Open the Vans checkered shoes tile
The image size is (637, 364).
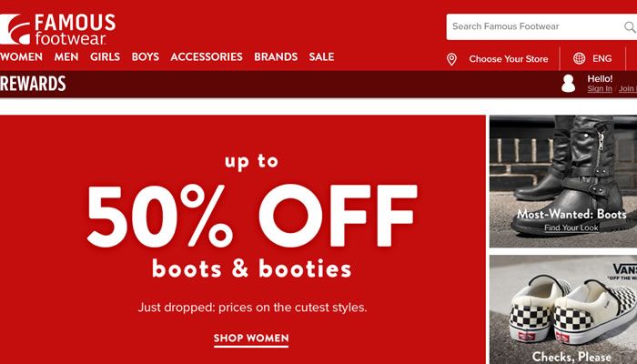(563, 309)
